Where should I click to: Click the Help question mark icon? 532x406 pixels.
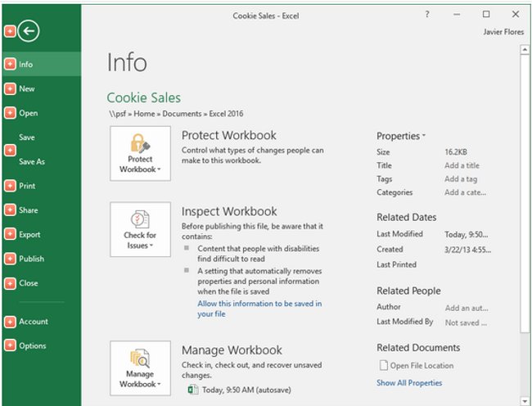pyautogui.click(x=427, y=15)
